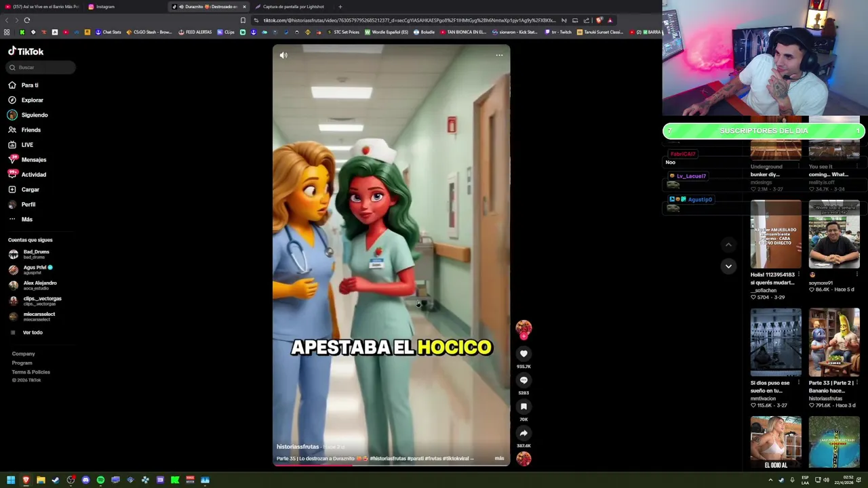Go to next video with down arrow
The height and width of the screenshot is (488, 868).
point(728,266)
